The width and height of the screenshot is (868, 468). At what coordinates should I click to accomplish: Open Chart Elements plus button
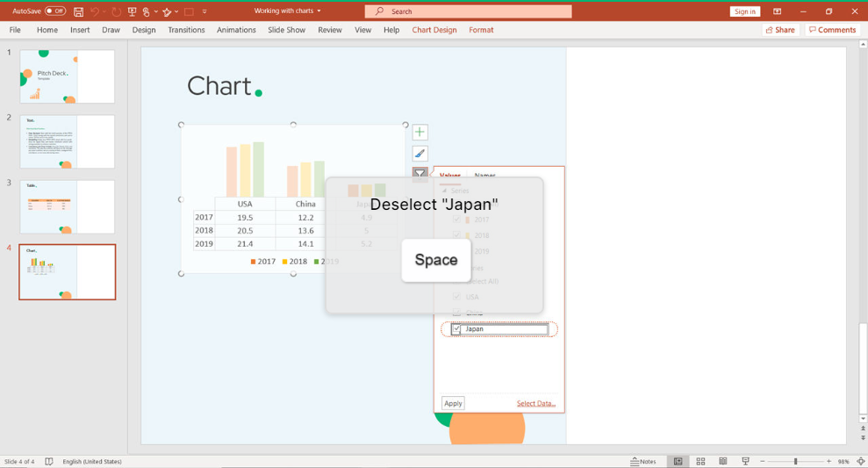(x=420, y=132)
